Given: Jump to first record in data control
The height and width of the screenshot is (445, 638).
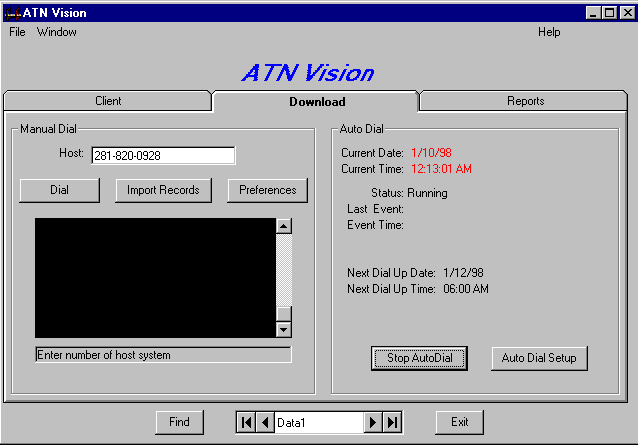Looking at the screenshot, I should click(246, 423).
